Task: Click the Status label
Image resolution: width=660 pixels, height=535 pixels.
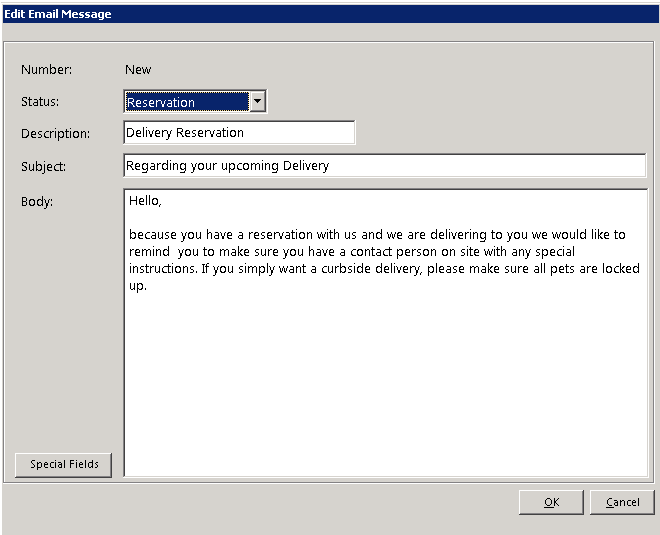Action: coord(40,101)
